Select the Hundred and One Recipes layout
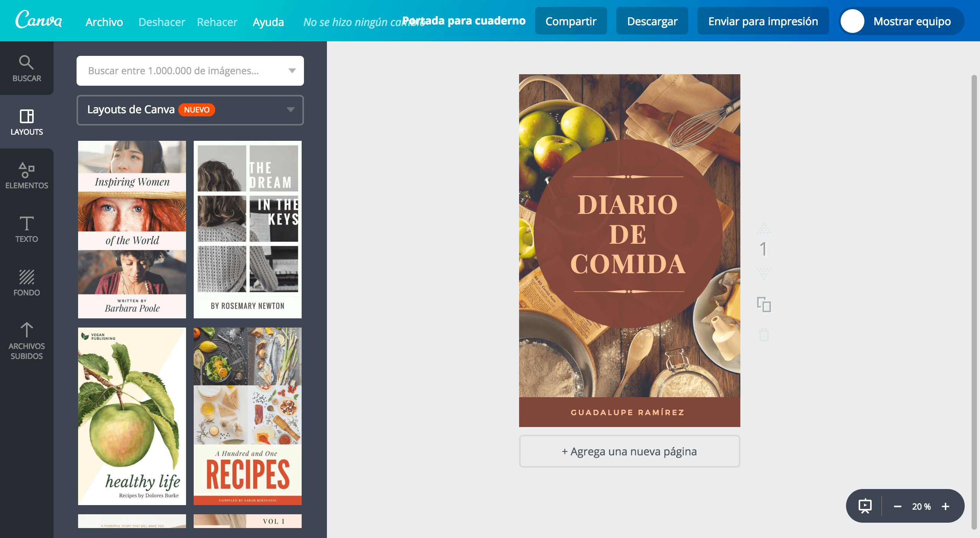The height and width of the screenshot is (538, 980). (247, 416)
